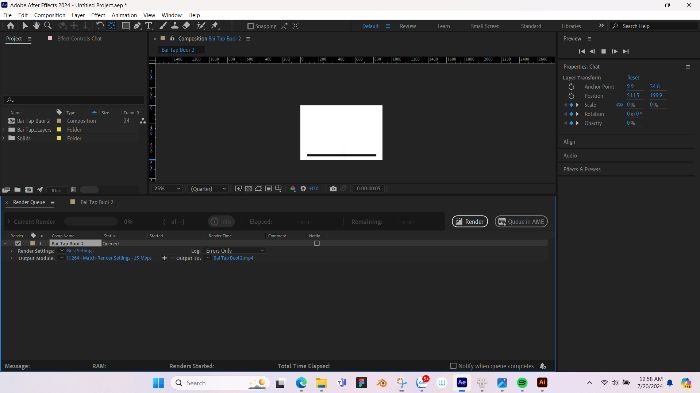
Task: Click new composition icon in Project panel
Action: [x=29, y=190]
